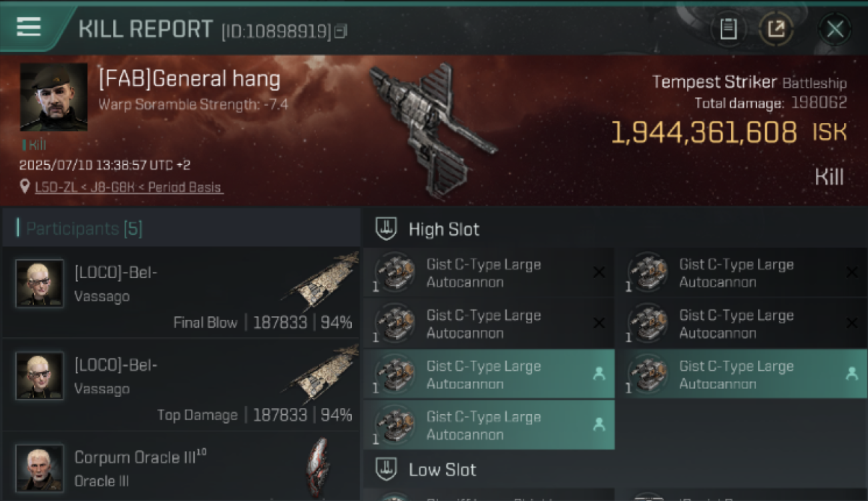The width and height of the screenshot is (868, 501).
Task: Select the Top Damage participant row
Action: point(181,385)
